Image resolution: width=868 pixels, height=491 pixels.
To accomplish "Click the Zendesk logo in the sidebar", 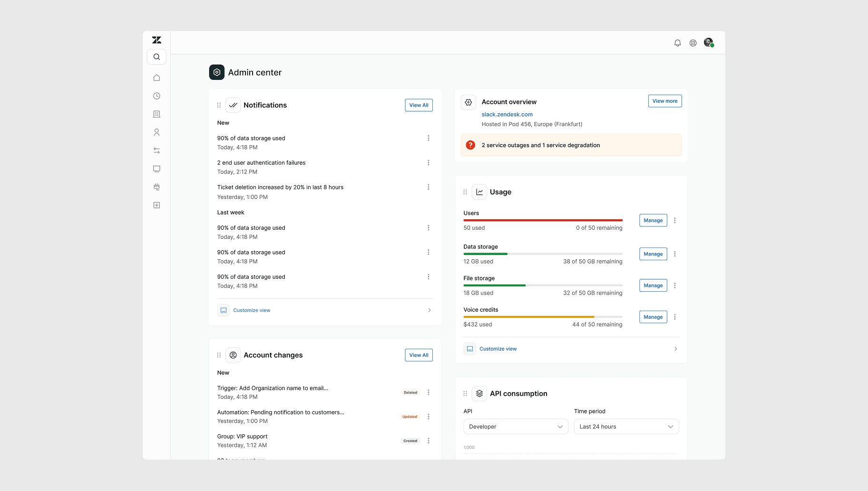I will (156, 40).
